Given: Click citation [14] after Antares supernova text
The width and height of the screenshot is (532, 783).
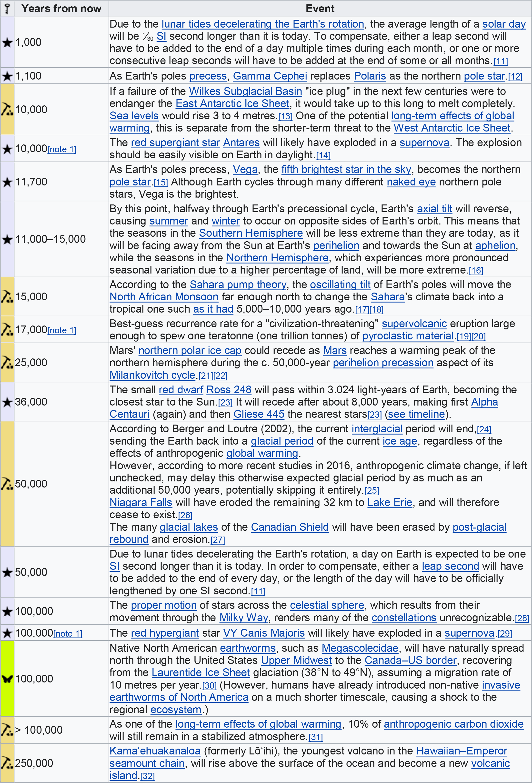Looking at the screenshot, I should [324, 155].
